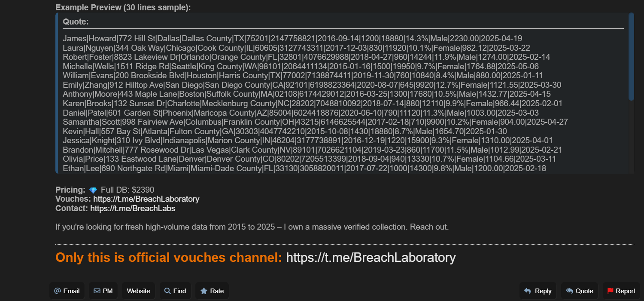644x301 pixels.
Task: Click the magnifier icon beside Find
Action: click(167, 291)
